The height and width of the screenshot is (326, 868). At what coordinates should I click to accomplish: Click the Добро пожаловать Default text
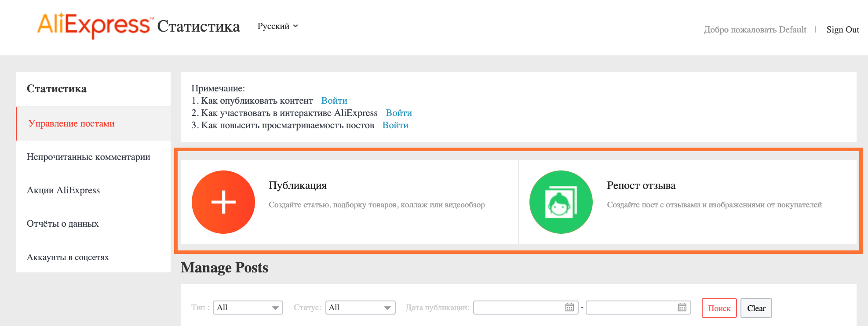[x=755, y=29]
